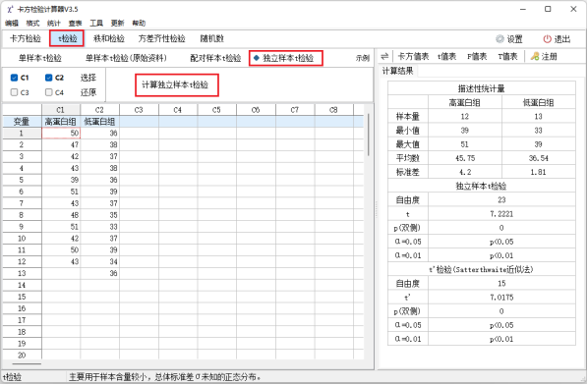The height and width of the screenshot is (385, 588).
Task: Select column header C1
Action: 61,110
